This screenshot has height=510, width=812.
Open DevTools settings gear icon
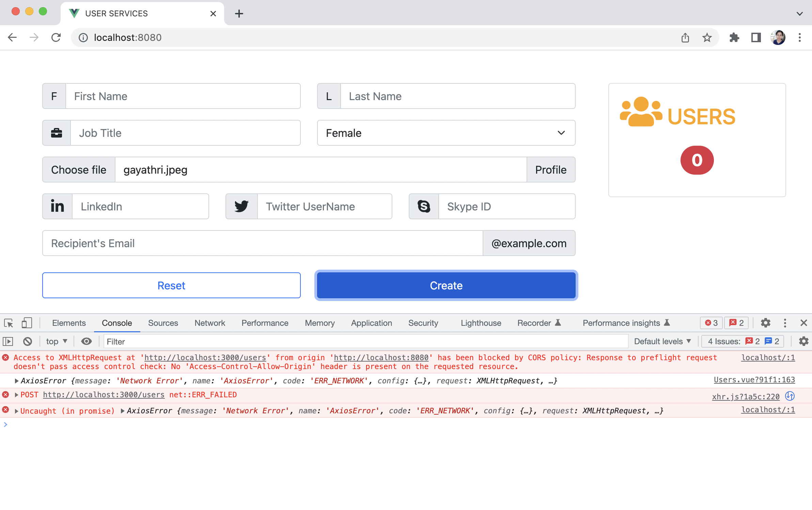coord(765,323)
